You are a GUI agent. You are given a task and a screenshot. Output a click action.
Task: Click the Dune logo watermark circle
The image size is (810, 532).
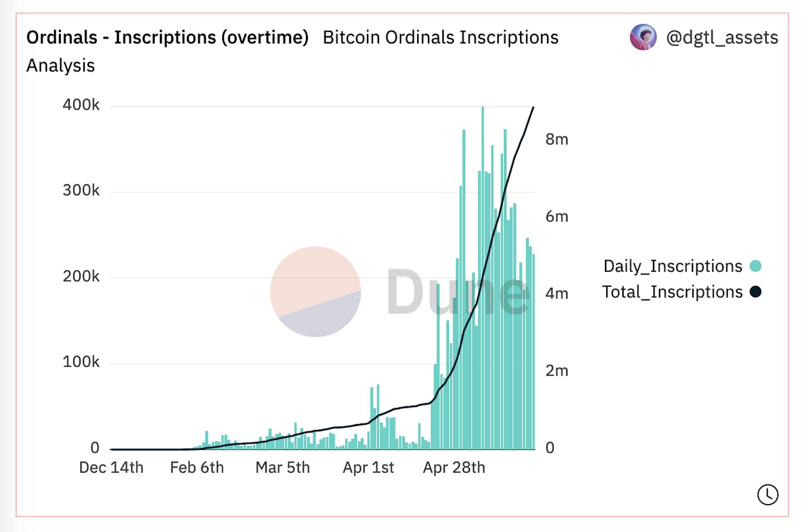pos(316,292)
